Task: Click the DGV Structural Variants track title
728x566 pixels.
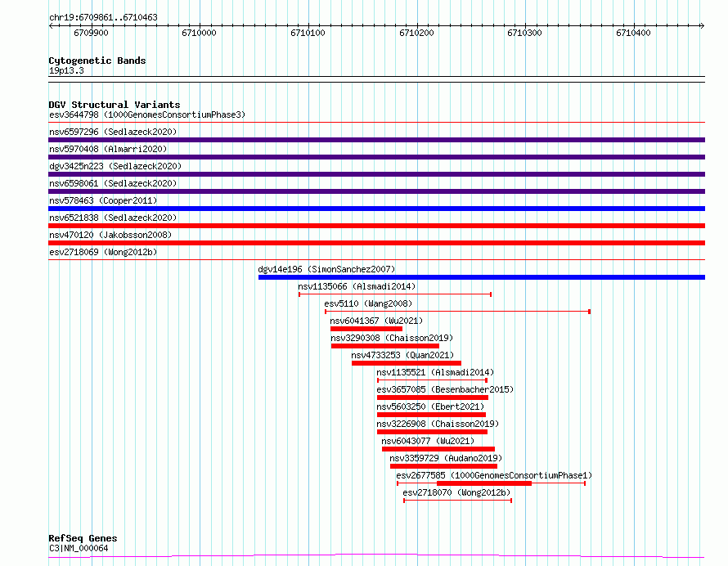Action: click(x=115, y=105)
